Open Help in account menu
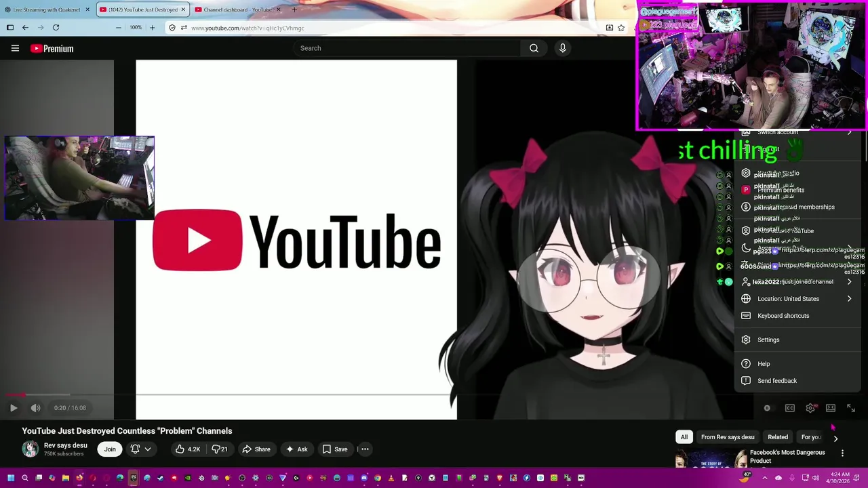868x488 pixels. pos(797,364)
